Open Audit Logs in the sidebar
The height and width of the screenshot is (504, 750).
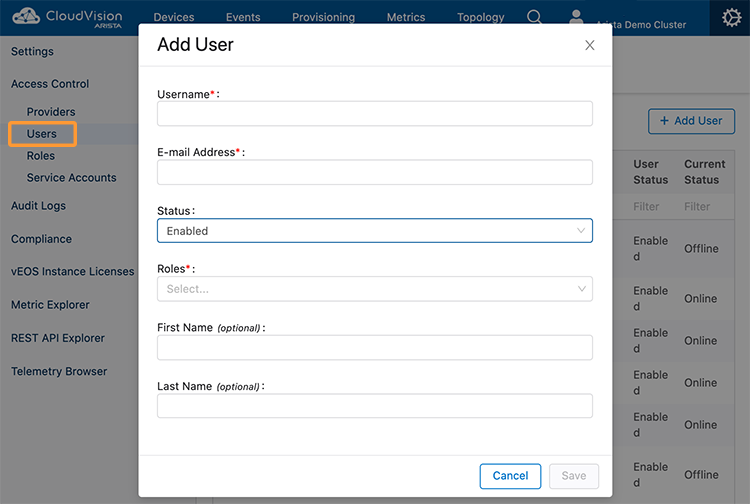38,206
